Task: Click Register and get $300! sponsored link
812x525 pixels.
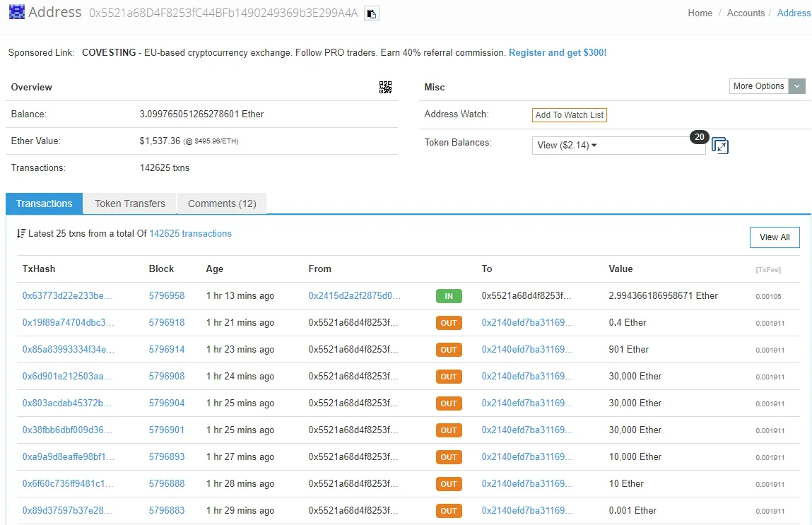Action: 557,53
